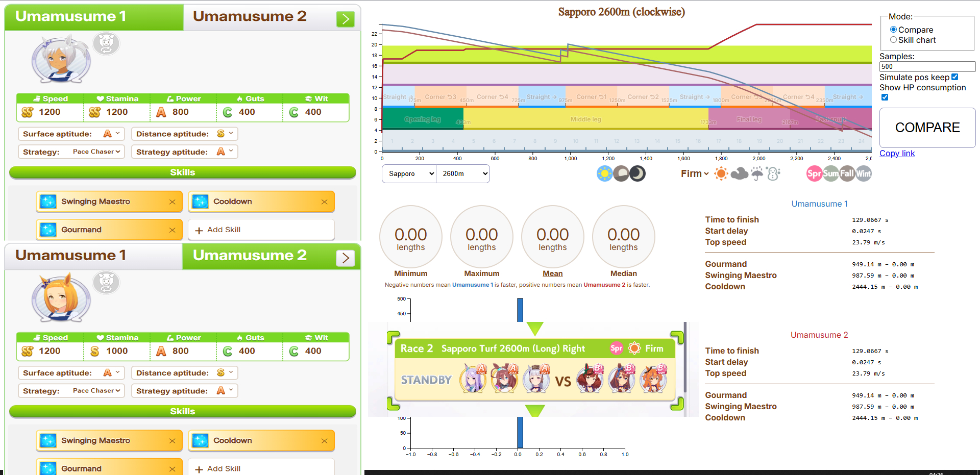Remove Swinging Maestro from the top skills panel
Viewport: 980px width, 475px height.
pos(172,202)
